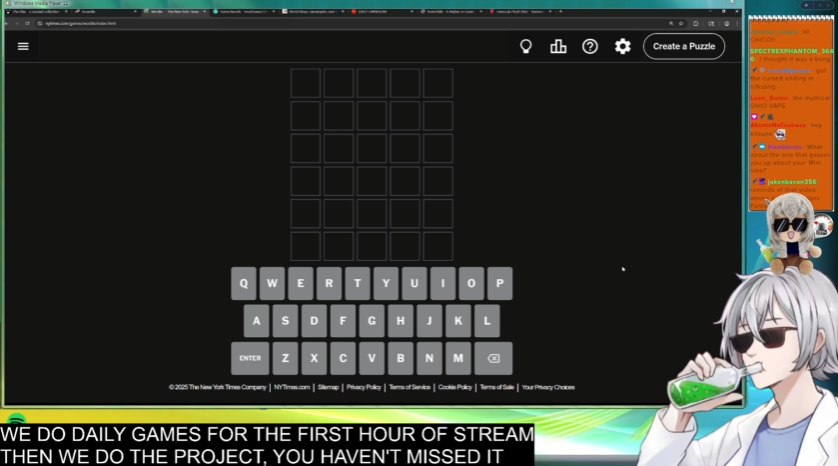Viewport: 838px width, 466px height.
Task: Open the Wordle hamburger navigation menu
Action: [x=23, y=46]
